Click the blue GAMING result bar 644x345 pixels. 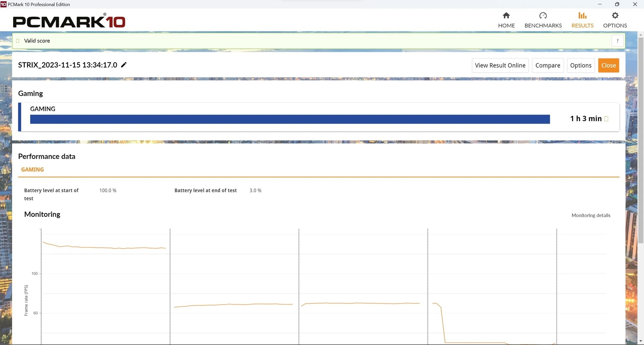click(290, 119)
